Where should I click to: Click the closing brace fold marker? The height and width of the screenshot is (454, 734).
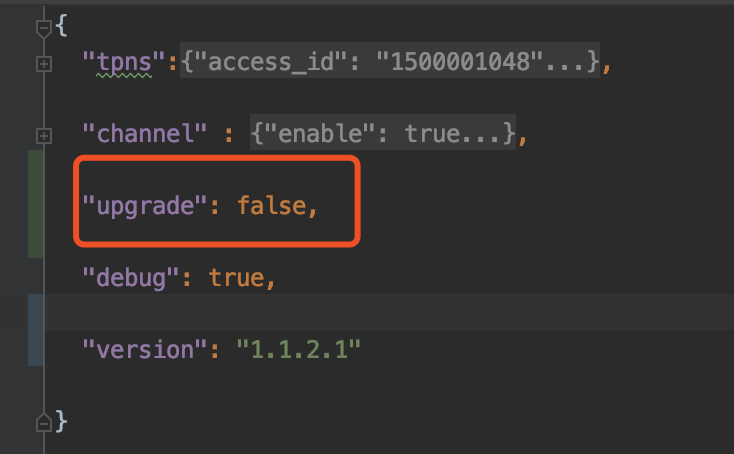pos(43,420)
